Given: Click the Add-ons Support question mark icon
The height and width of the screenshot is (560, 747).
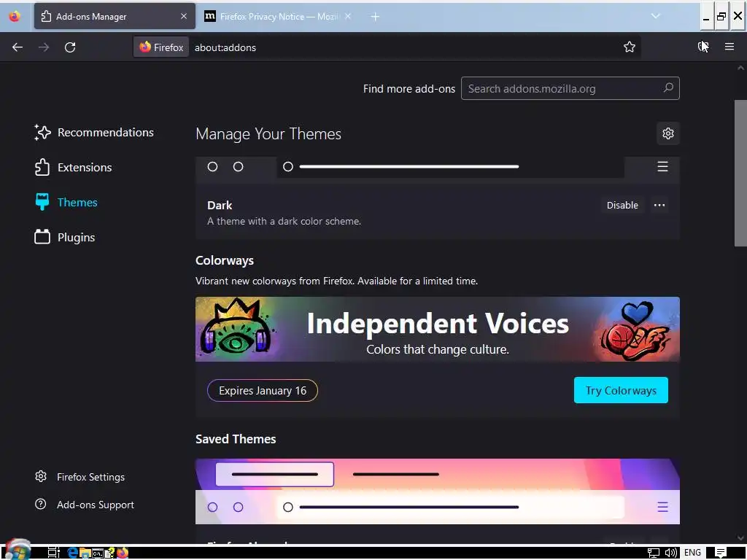Looking at the screenshot, I should 41,505.
